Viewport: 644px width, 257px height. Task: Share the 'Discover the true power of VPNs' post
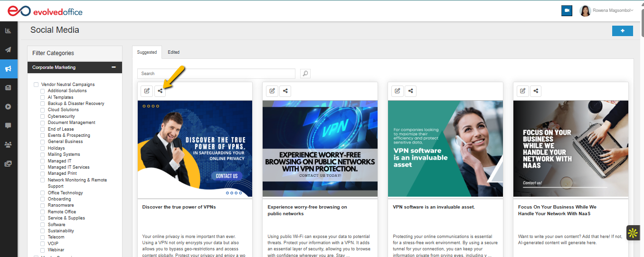click(161, 91)
